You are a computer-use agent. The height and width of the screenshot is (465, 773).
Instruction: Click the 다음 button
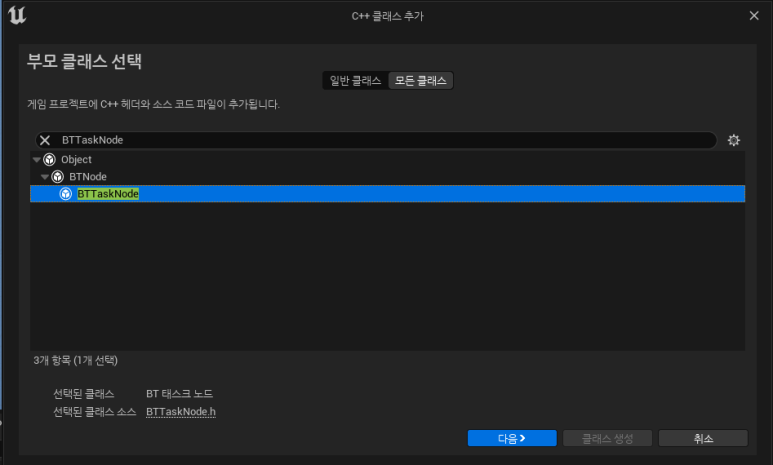512,438
